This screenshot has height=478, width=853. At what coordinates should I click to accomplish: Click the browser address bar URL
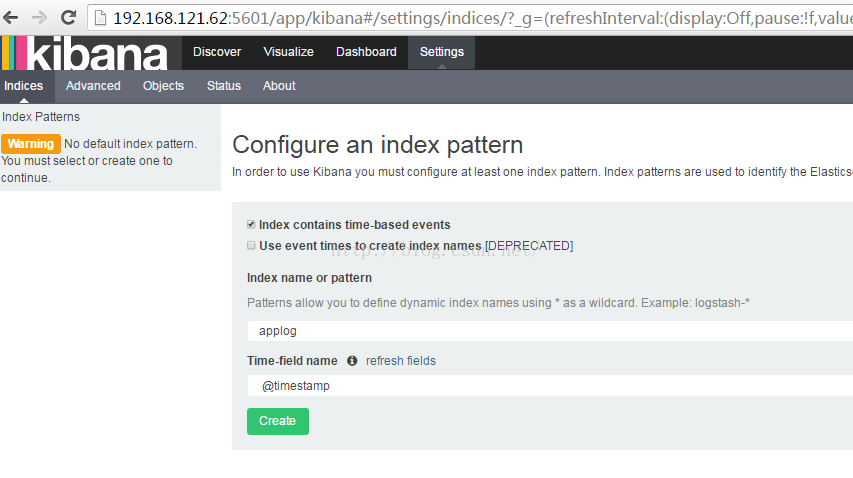pos(482,18)
